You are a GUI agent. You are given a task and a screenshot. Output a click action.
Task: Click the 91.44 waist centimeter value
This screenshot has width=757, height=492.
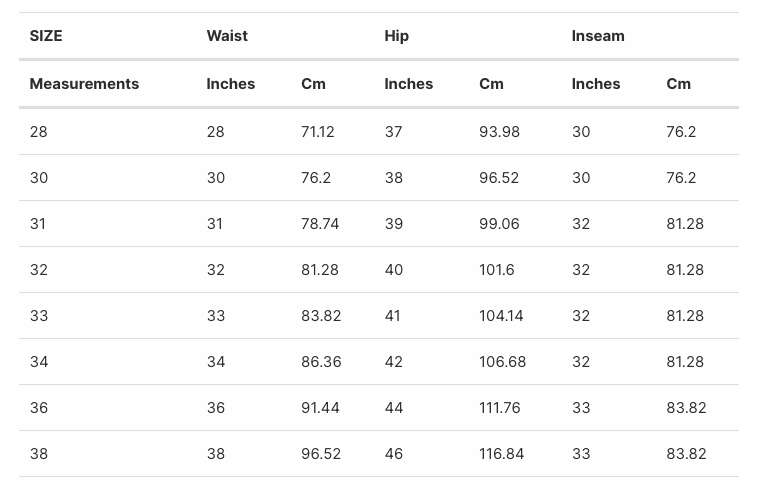coord(321,408)
